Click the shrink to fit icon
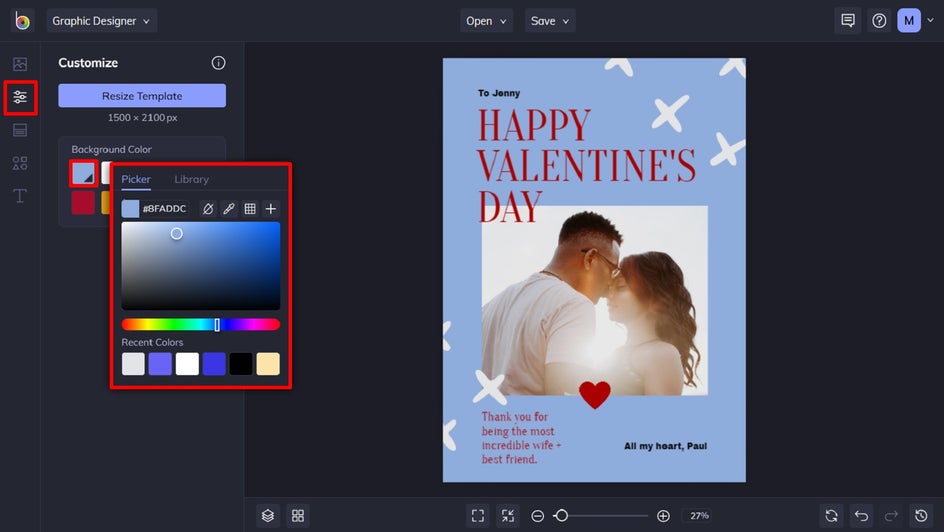 508,516
